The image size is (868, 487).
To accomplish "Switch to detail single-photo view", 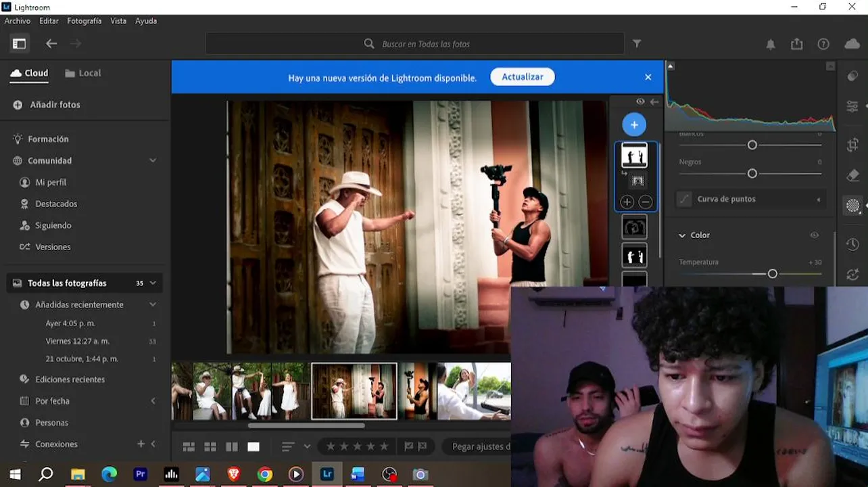I will 254,446.
